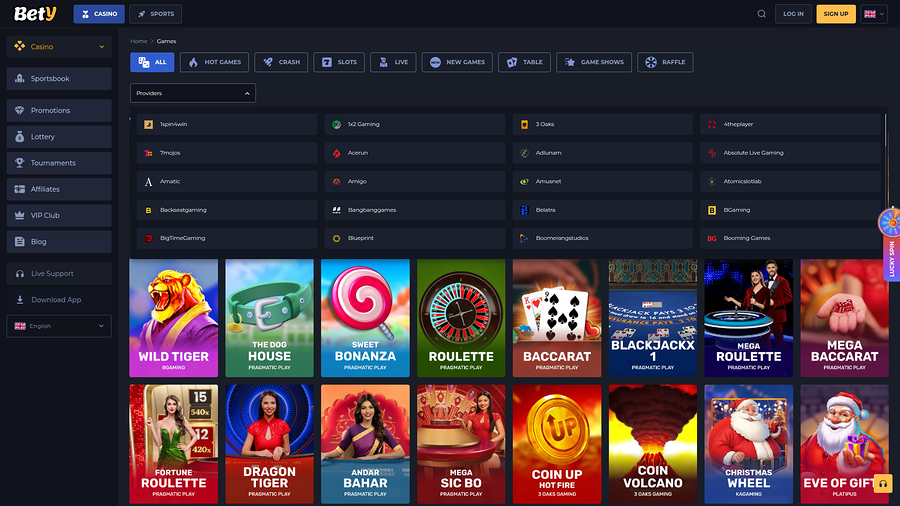Image resolution: width=900 pixels, height=506 pixels.
Task: Select the Table games filter
Action: [x=525, y=62]
